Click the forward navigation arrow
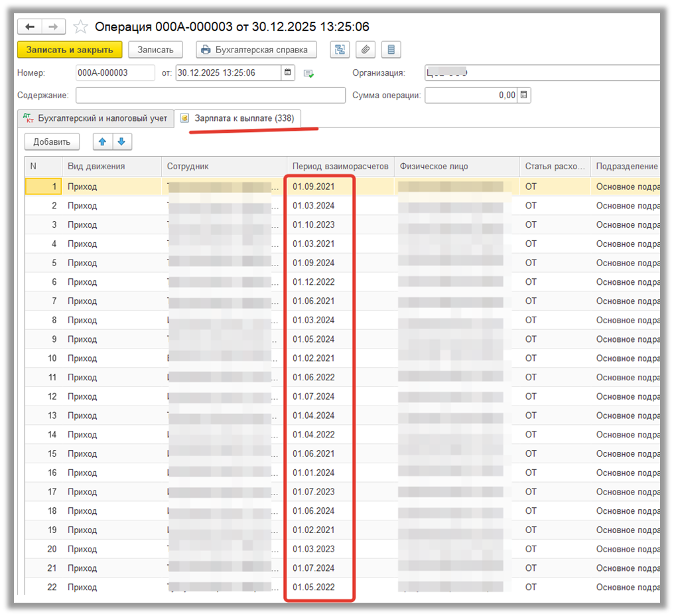 pos(53,27)
